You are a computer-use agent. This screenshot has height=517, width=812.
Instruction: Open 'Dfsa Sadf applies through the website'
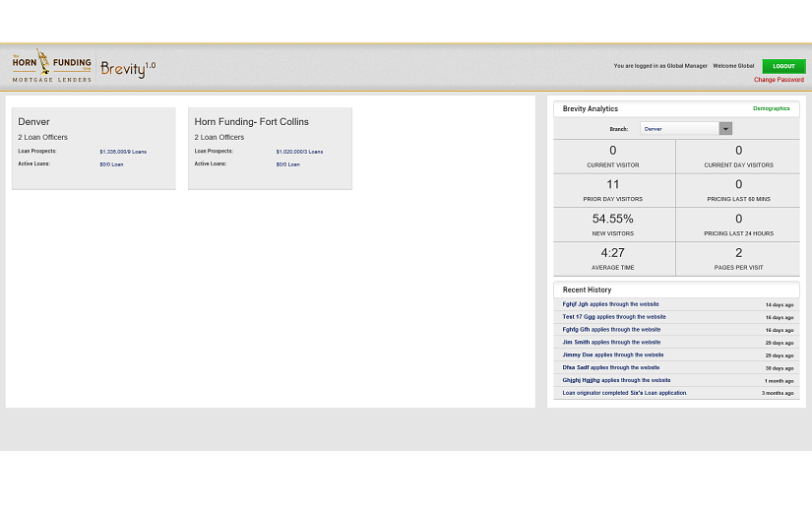611,367
